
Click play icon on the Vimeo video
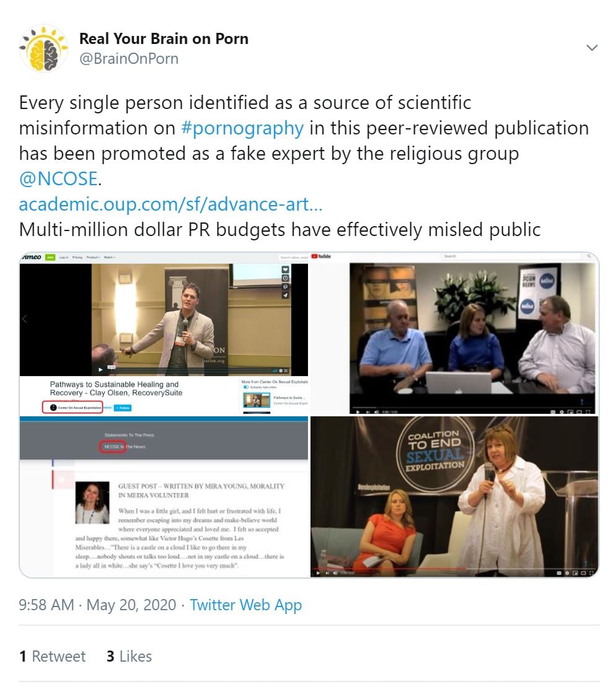point(100,370)
